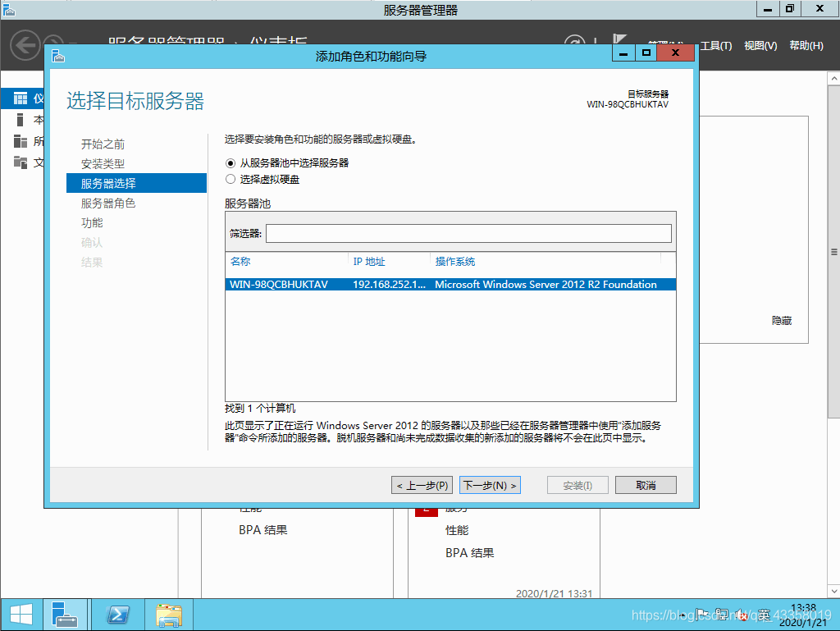Viewport: 840px width, 631px height.
Task: Click the clock in system tray
Action: tap(803, 615)
